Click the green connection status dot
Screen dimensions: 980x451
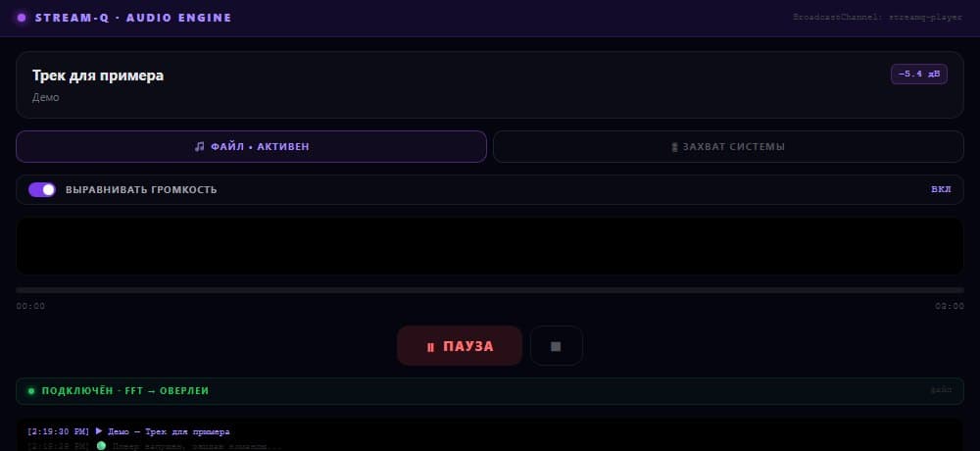pyautogui.click(x=31, y=391)
